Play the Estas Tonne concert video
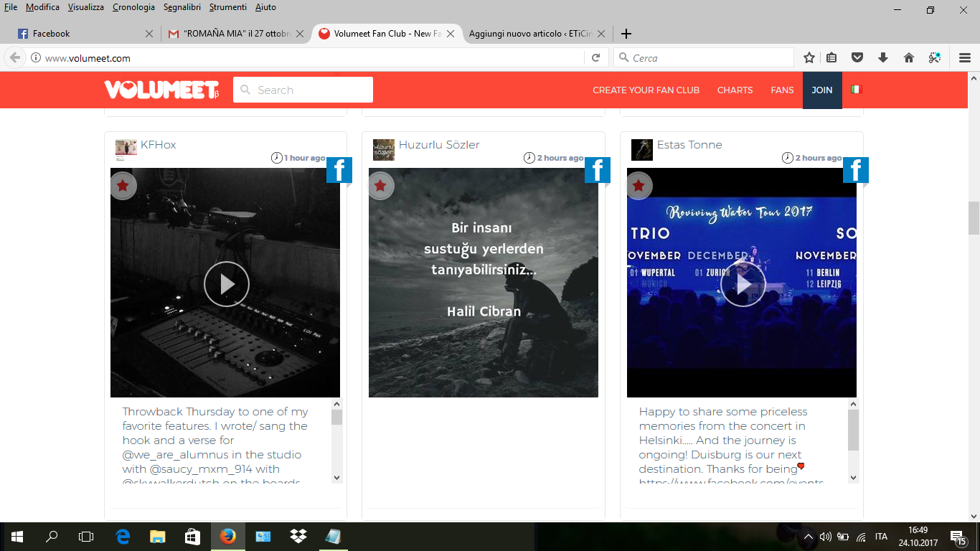Image resolution: width=980 pixels, height=551 pixels. (743, 284)
